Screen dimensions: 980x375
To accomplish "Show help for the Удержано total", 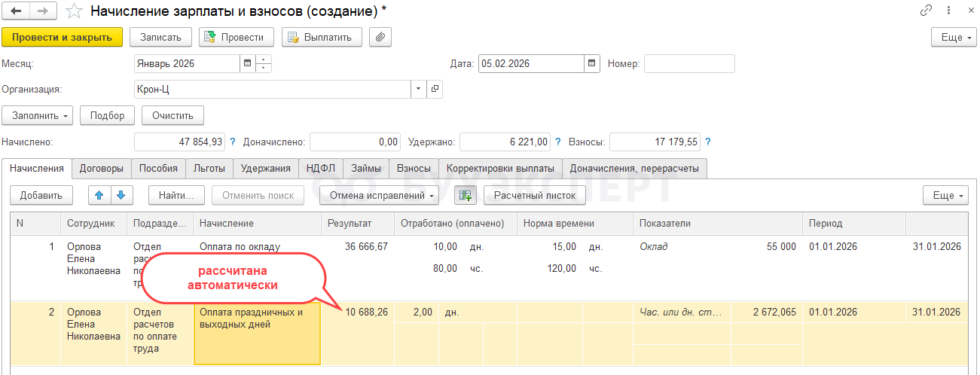I will [x=557, y=142].
